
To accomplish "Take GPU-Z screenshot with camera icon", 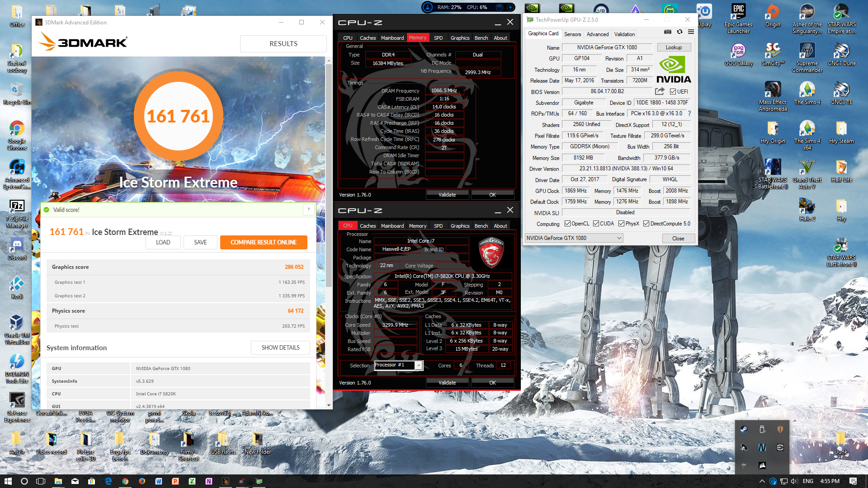I will pyautogui.click(x=667, y=32).
